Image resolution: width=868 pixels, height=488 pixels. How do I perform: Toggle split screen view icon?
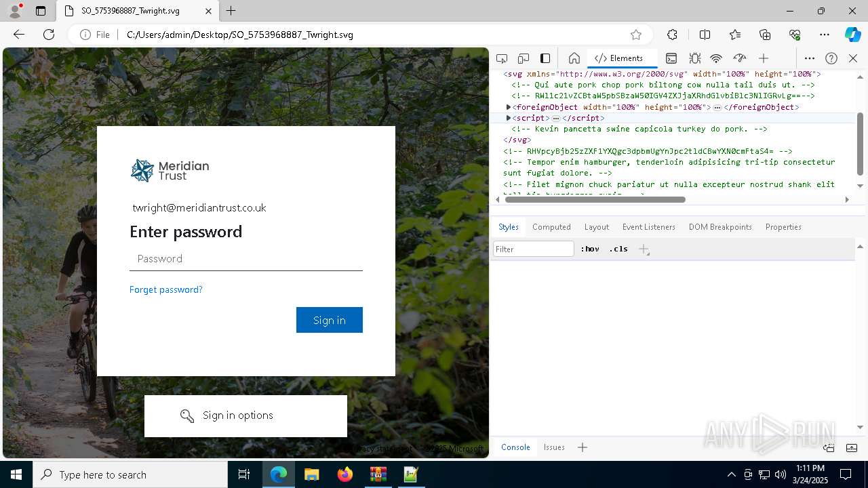705,35
